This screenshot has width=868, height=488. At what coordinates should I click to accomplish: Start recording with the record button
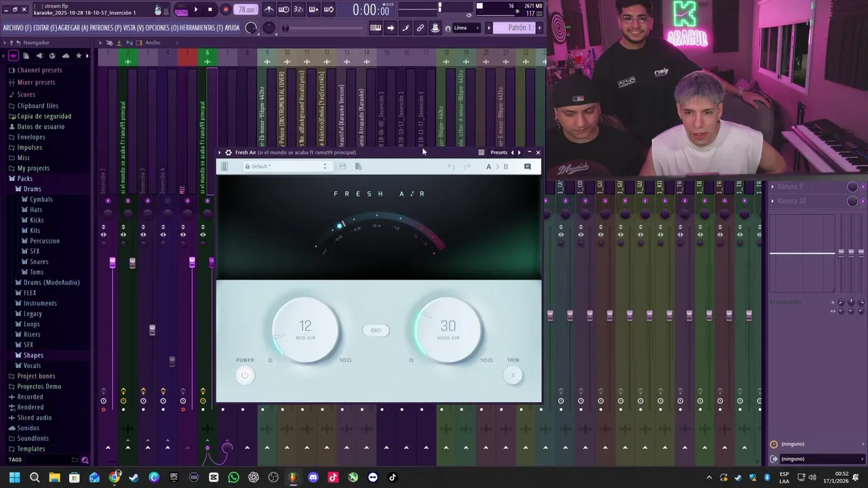coord(225,9)
